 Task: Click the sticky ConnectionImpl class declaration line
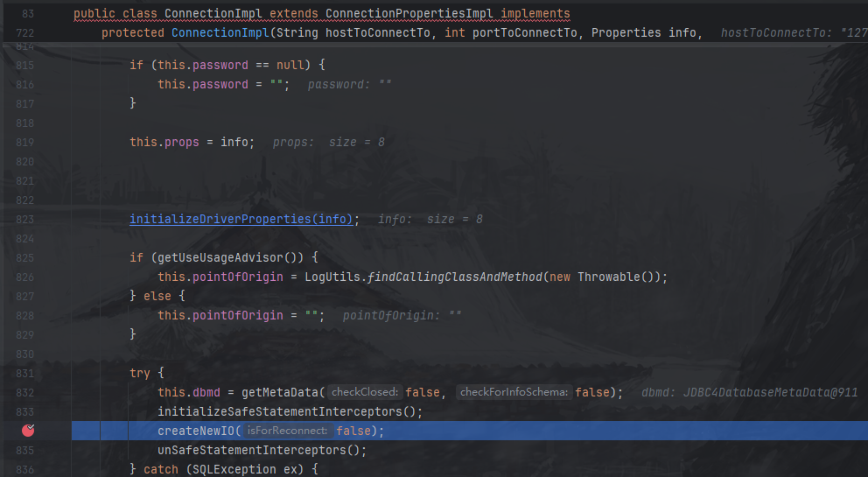tap(321, 14)
